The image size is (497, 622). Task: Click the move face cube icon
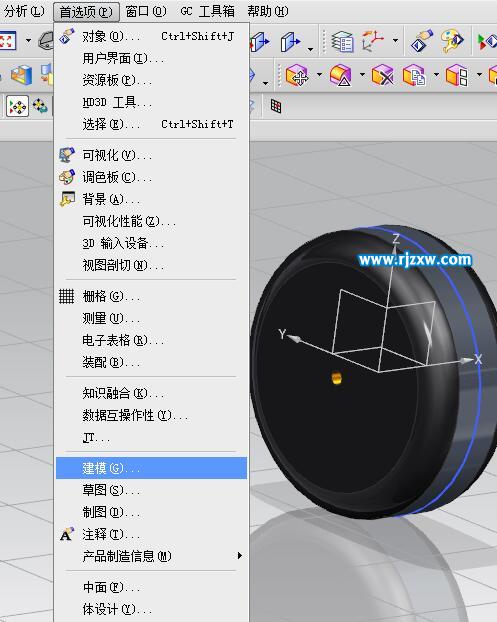coord(297,75)
